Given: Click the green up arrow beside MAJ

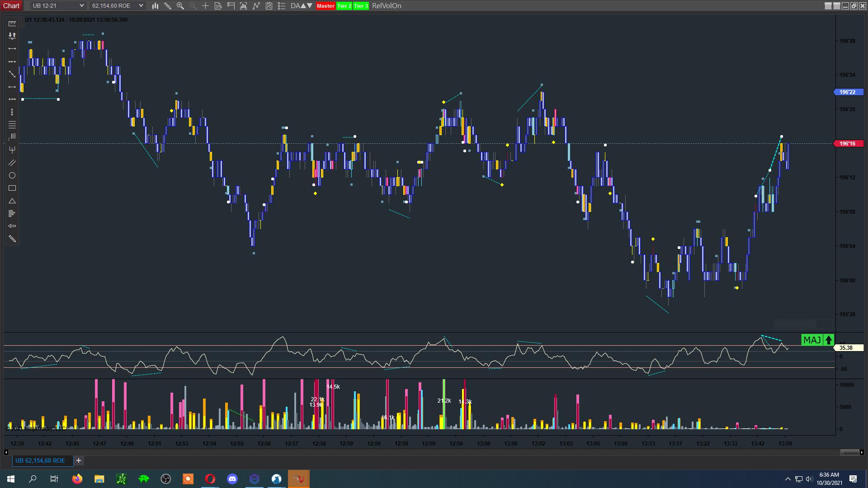Looking at the screenshot, I should (x=829, y=340).
